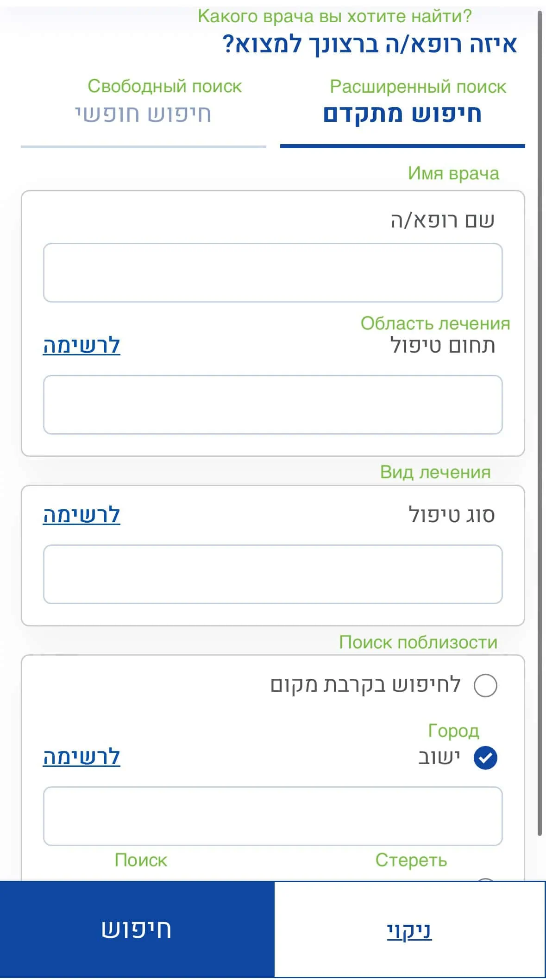
Task: Click the סוג טיפול input box
Action: pyautogui.click(x=273, y=574)
